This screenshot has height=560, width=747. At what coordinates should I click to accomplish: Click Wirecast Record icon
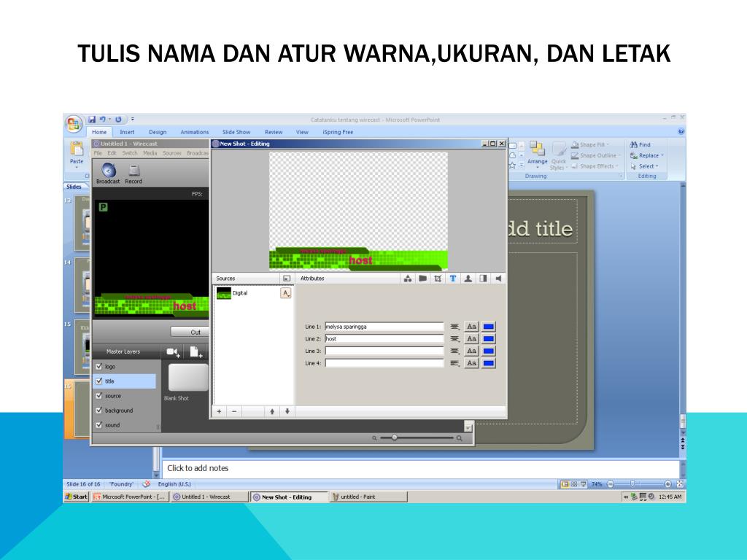(134, 174)
